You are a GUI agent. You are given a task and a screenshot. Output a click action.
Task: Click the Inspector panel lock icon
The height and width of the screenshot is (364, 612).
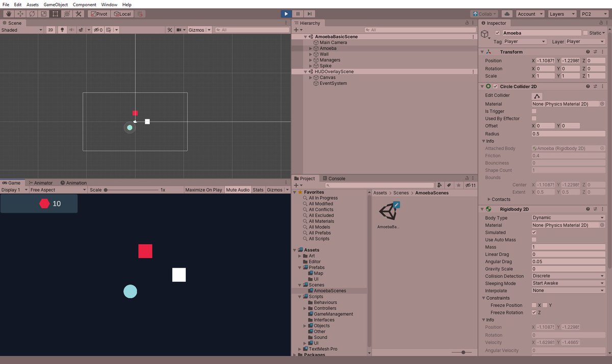click(600, 23)
